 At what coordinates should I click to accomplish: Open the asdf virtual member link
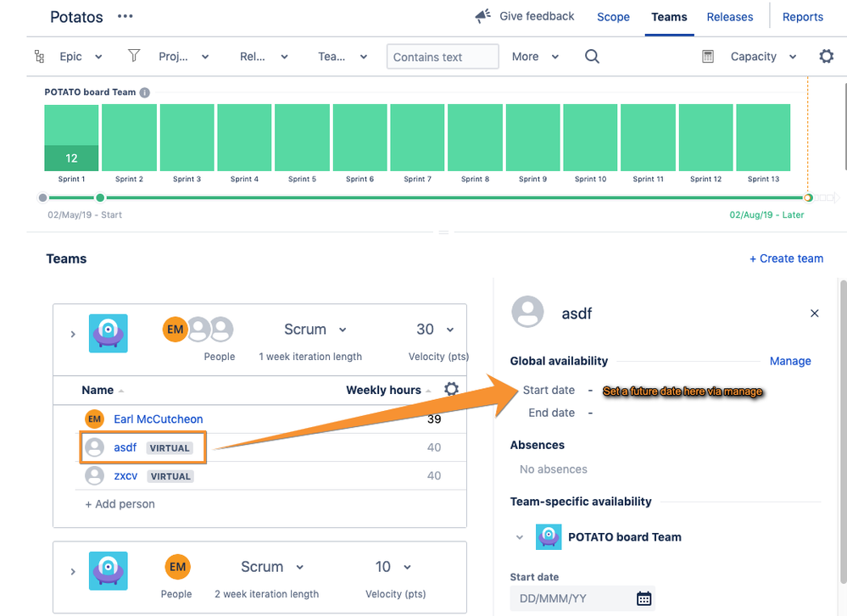click(125, 447)
